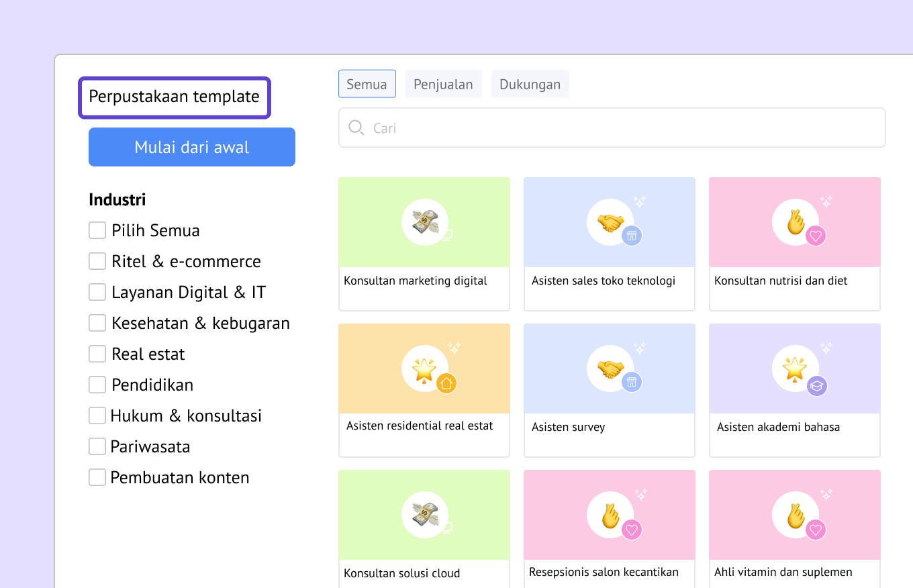Click money icon on Konsultan solusi cloud card
The width and height of the screenshot is (913, 588).
[424, 515]
